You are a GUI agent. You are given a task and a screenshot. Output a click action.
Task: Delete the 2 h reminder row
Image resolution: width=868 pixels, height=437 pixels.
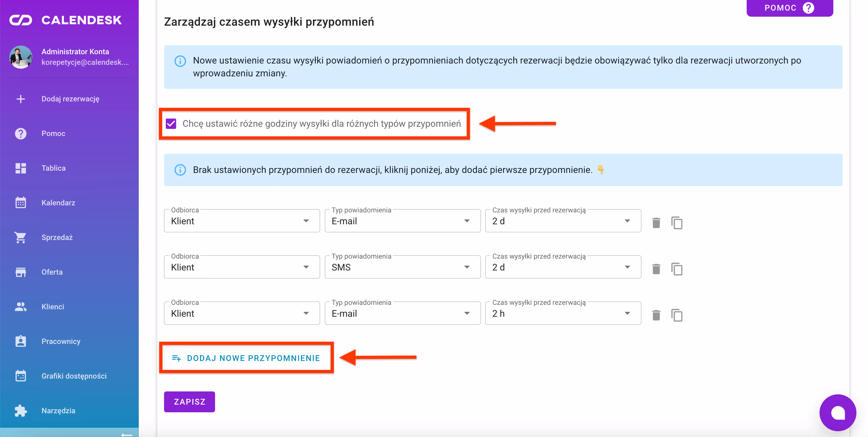pyautogui.click(x=656, y=315)
